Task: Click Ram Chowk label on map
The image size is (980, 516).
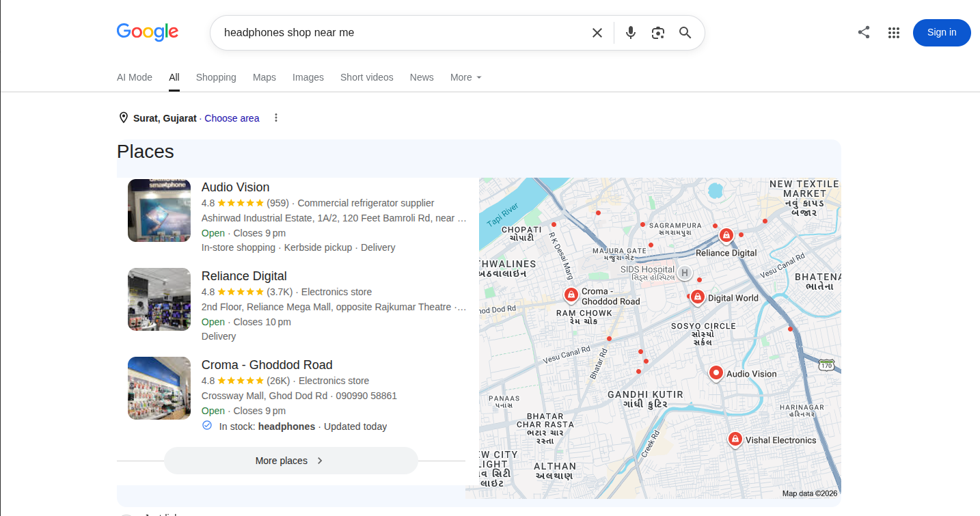Action: pyautogui.click(x=584, y=316)
